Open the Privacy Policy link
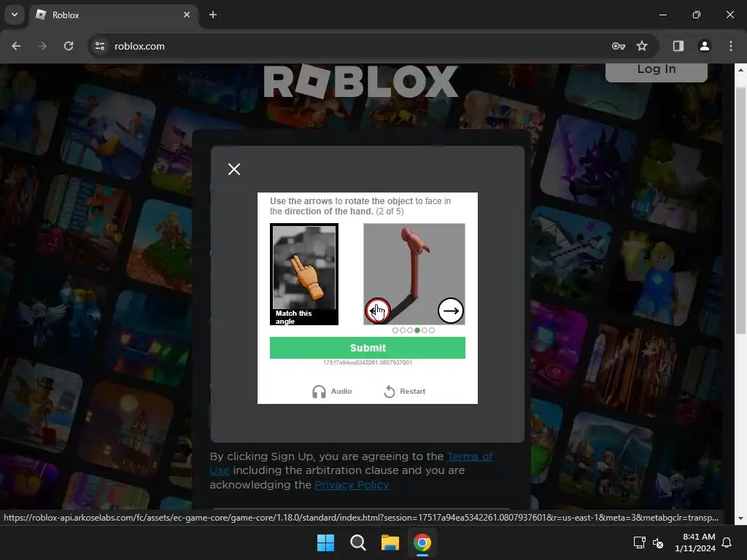Screen dimensions: 747x560 352,485
